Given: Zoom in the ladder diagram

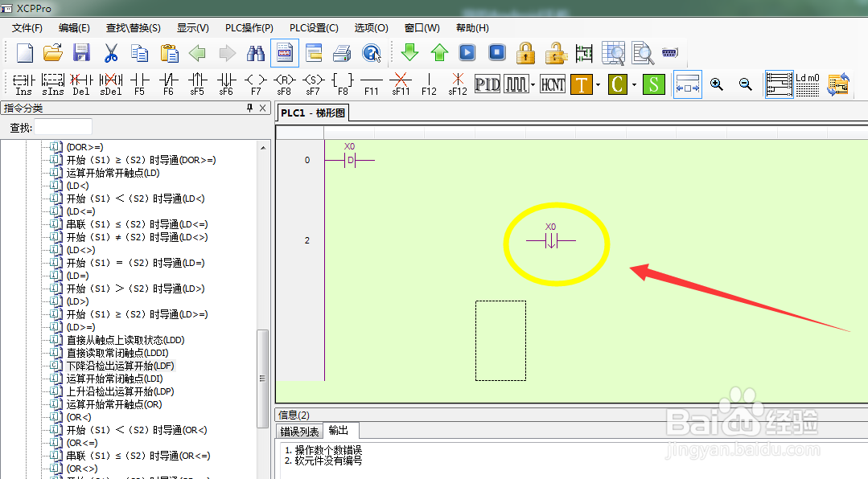Looking at the screenshot, I should click(x=717, y=84).
